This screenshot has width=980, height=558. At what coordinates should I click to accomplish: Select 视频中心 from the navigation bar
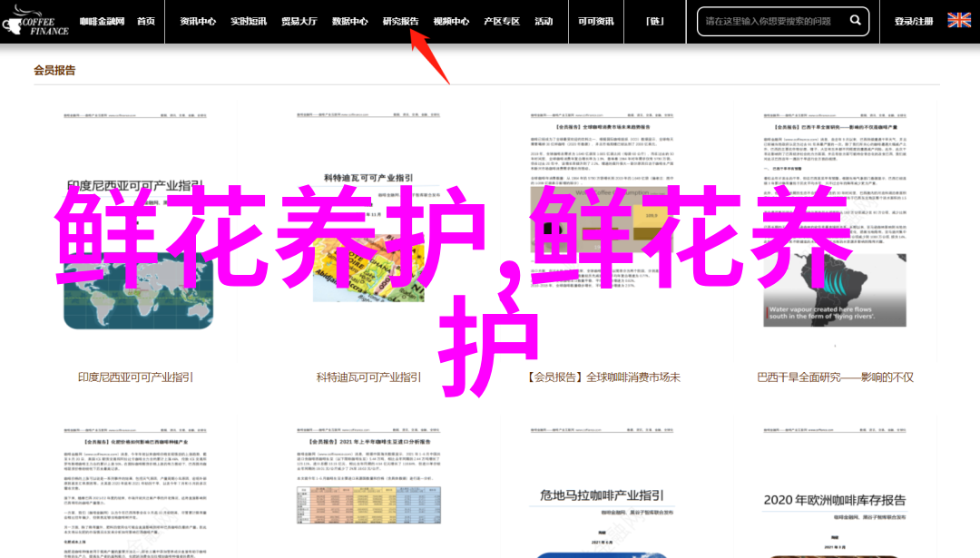[451, 21]
